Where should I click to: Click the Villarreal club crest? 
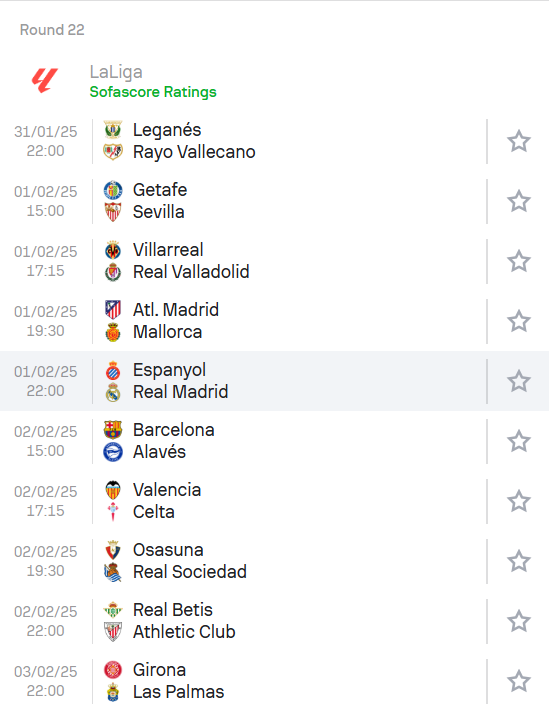[x=113, y=250]
